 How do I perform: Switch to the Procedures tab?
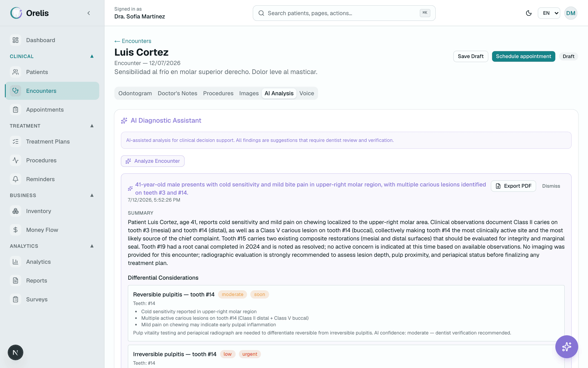(x=218, y=93)
